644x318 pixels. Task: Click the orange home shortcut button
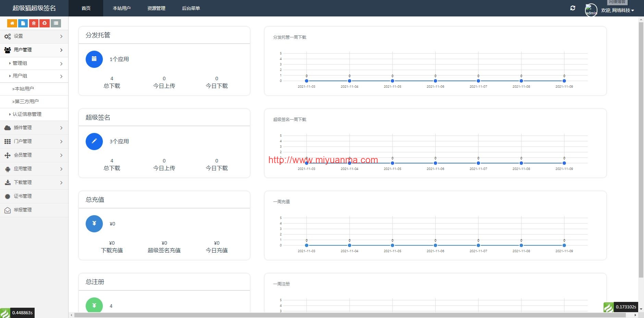12,23
